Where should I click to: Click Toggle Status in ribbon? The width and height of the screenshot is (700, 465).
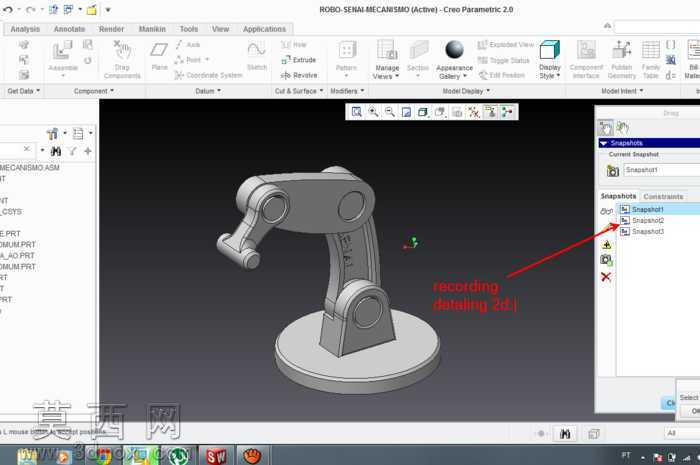504,60
